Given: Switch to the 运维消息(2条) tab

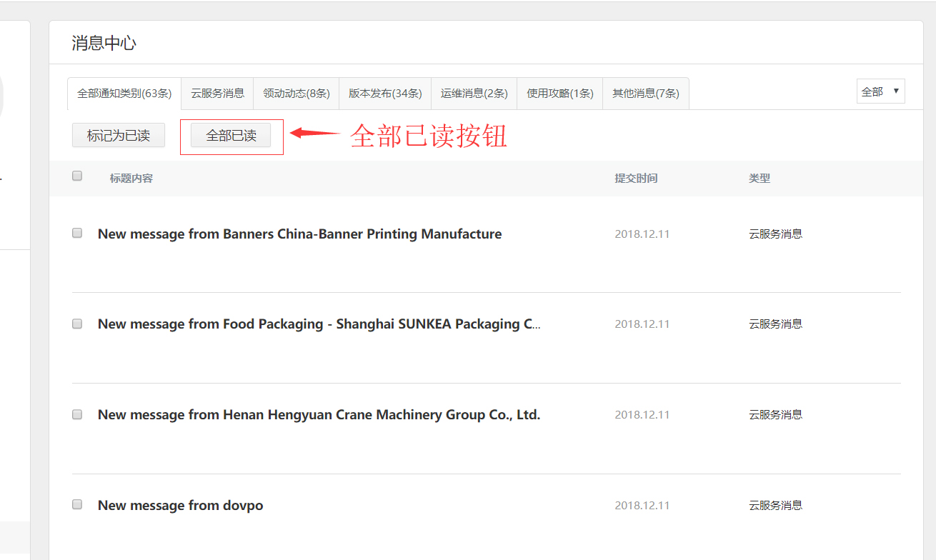Looking at the screenshot, I should coord(474,94).
